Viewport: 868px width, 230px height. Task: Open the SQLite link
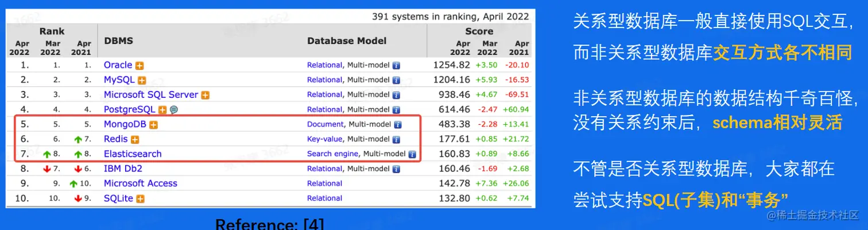click(x=118, y=198)
